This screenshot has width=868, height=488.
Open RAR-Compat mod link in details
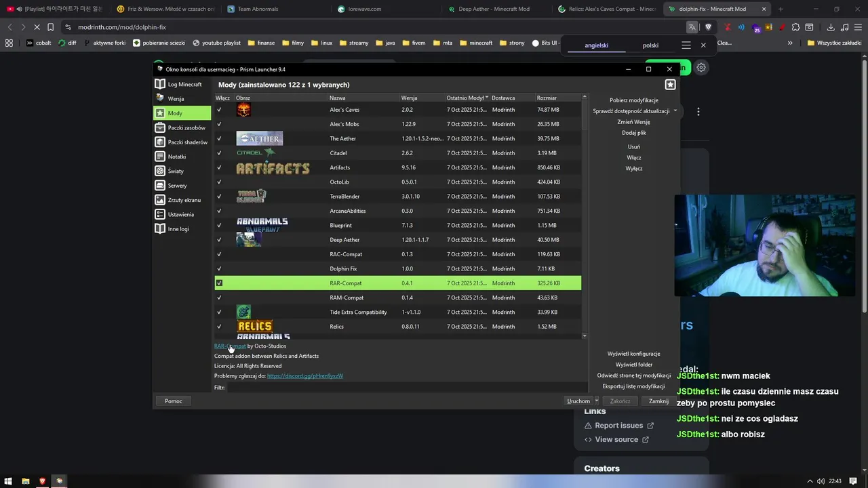pyautogui.click(x=230, y=346)
